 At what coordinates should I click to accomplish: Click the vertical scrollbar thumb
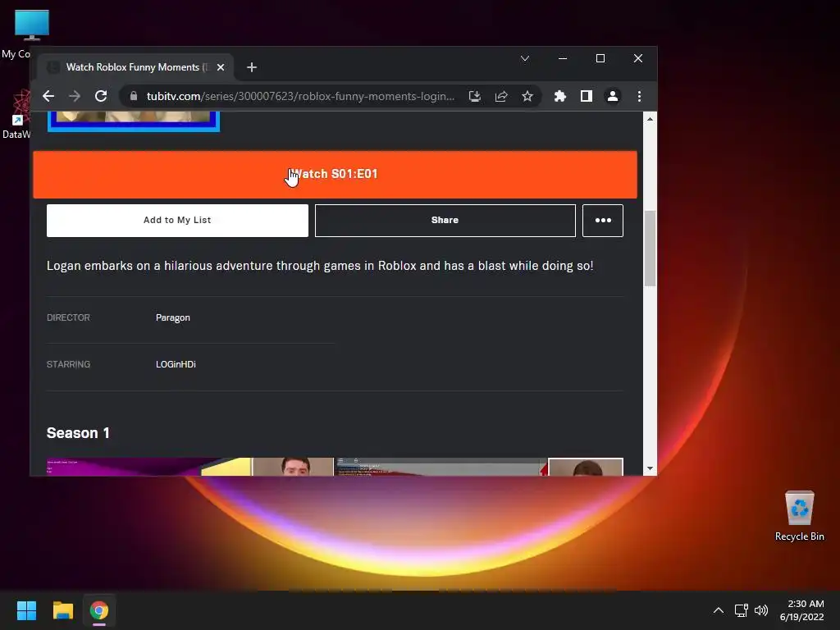pos(650,249)
